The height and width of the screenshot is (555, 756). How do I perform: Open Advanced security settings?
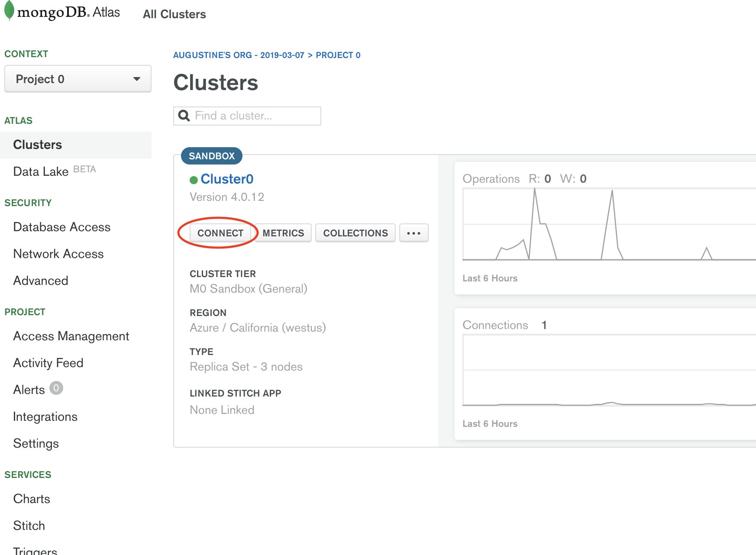41,281
